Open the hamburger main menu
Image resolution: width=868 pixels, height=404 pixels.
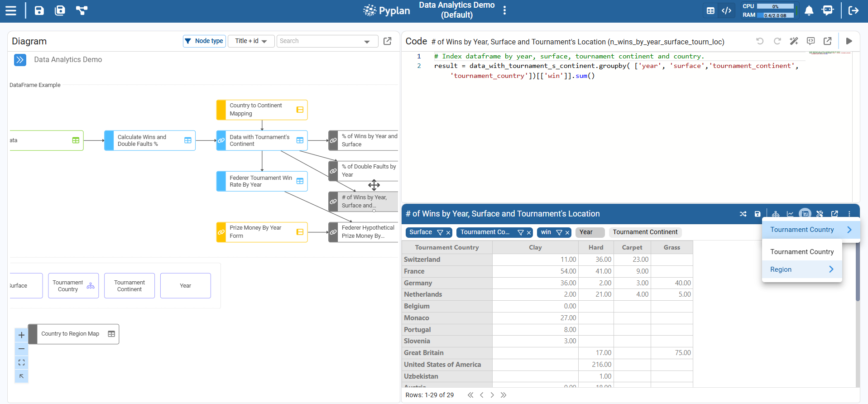[11, 10]
